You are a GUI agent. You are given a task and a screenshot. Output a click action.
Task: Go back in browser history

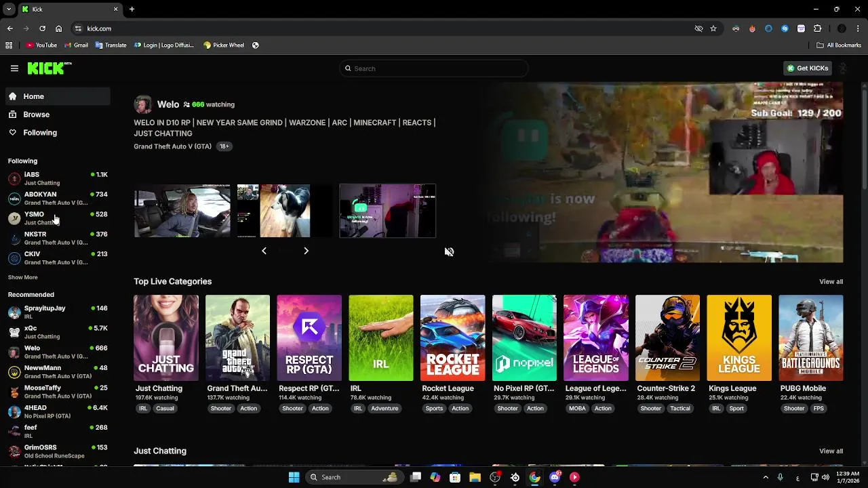[9, 28]
